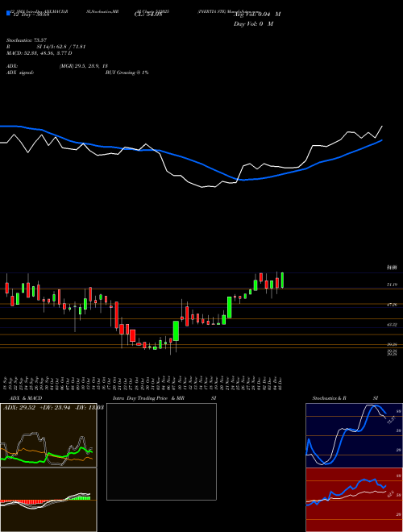Click the '(MGR) 29.5, 23.9, 13' ADX values

[x=84, y=66]
